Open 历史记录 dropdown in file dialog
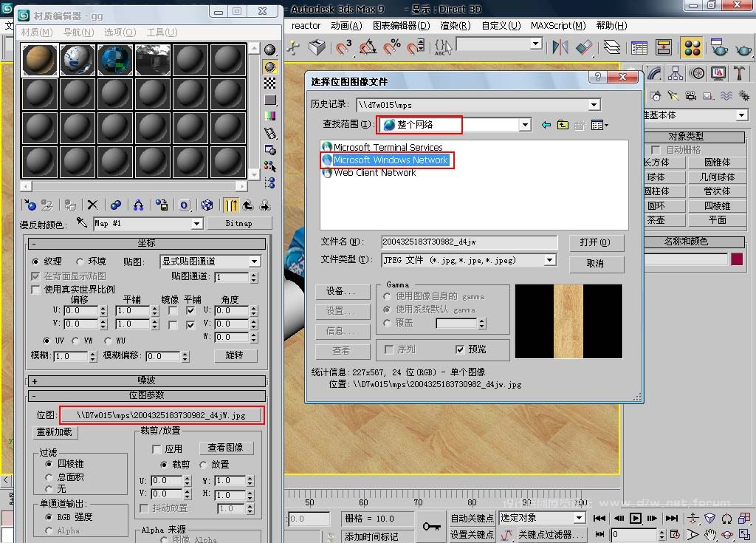 pyautogui.click(x=594, y=105)
